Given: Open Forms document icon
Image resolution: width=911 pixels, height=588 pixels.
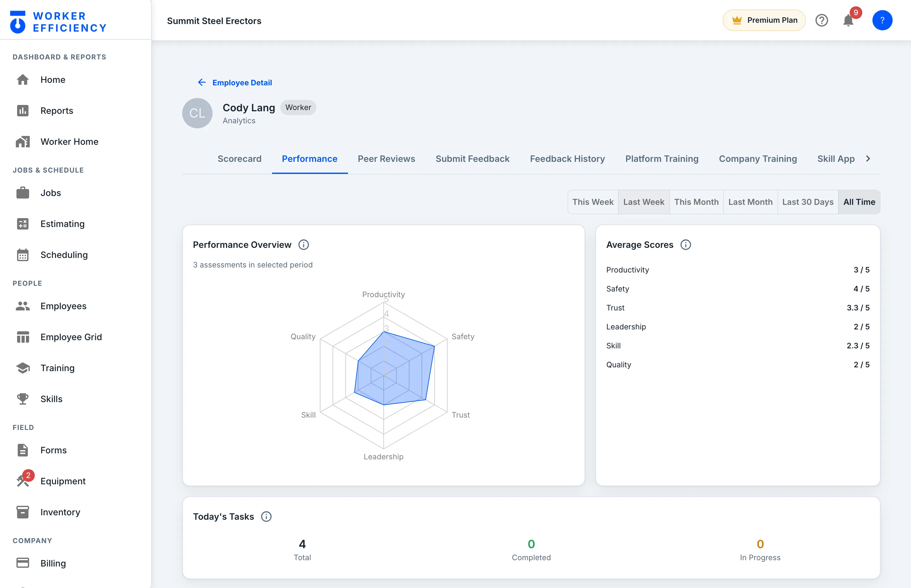Looking at the screenshot, I should pos(22,450).
